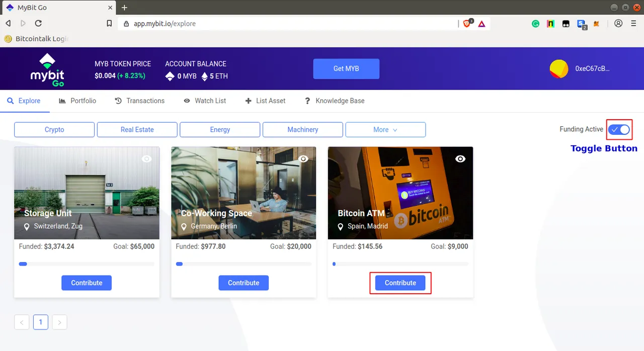Contribute to the Co-Working Space asset
Viewport: 644px width, 351px height.
pyautogui.click(x=244, y=283)
